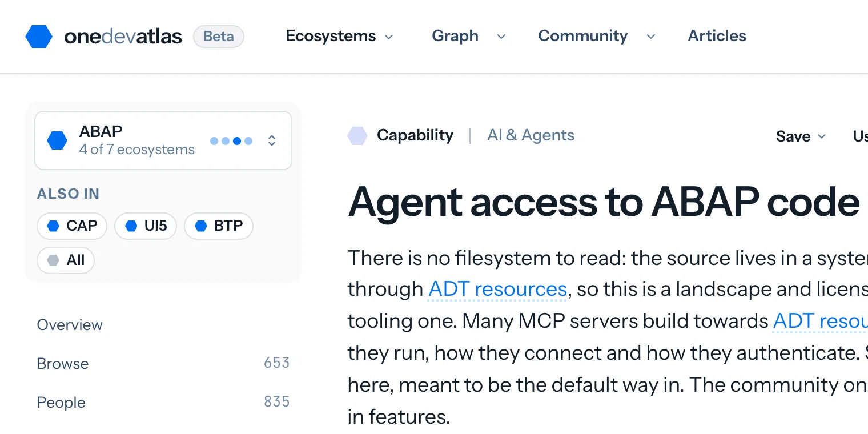This screenshot has height=434, width=868.
Task: Click the ABAP blue hexagon icon
Action: 57,140
